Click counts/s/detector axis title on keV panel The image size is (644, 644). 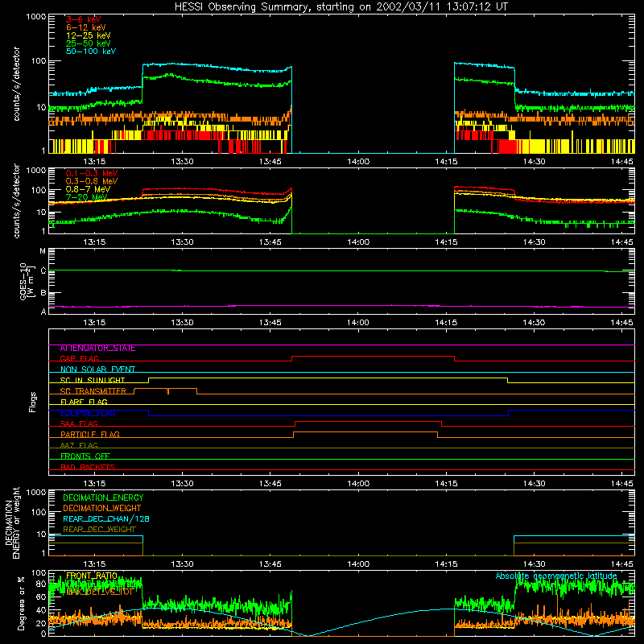[x=16, y=84]
